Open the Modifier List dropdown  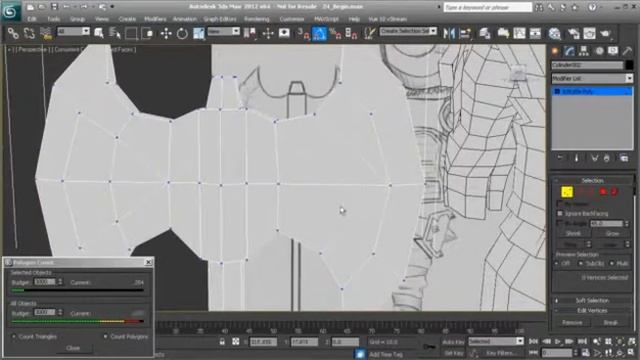[x=592, y=78]
